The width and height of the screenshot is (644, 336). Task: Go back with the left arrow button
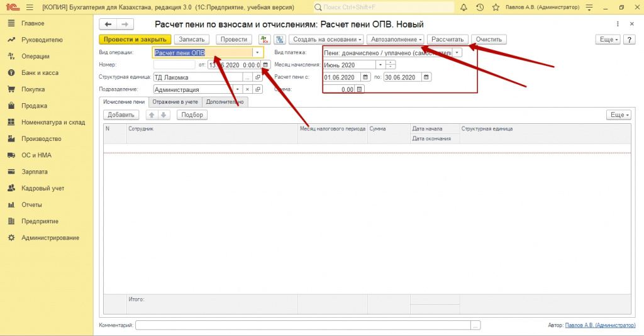coord(108,25)
